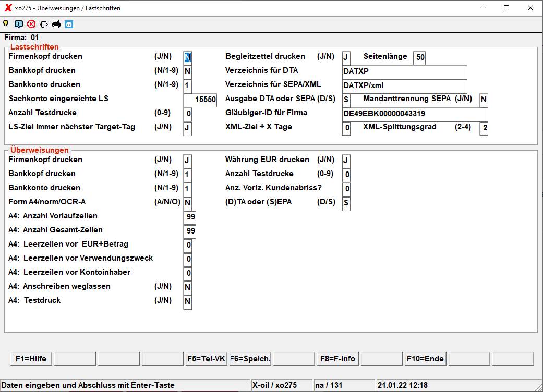
Task: Click F5=Tel-VK button
Action: (206, 359)
